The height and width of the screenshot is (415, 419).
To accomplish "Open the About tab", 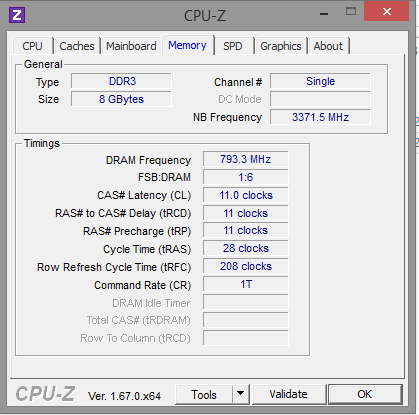I will (328, 46).
